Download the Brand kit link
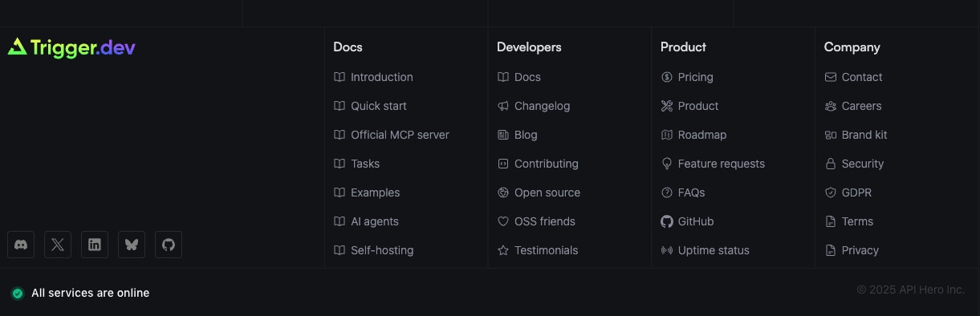The image size is (980, 316). 864,135
